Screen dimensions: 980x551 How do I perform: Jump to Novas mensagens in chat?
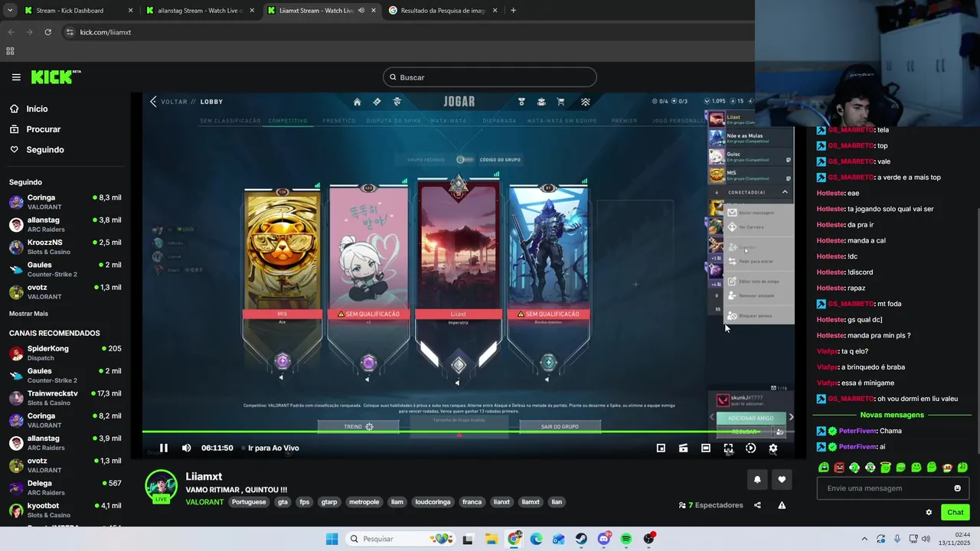892,415
